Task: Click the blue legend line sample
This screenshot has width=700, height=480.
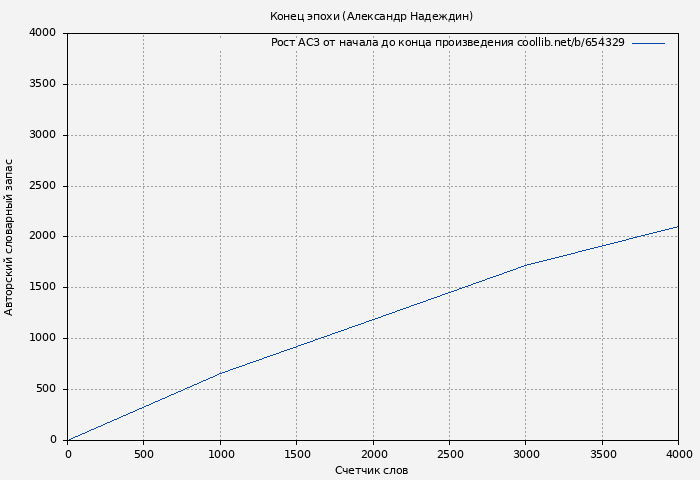Action: click(648, 43)
